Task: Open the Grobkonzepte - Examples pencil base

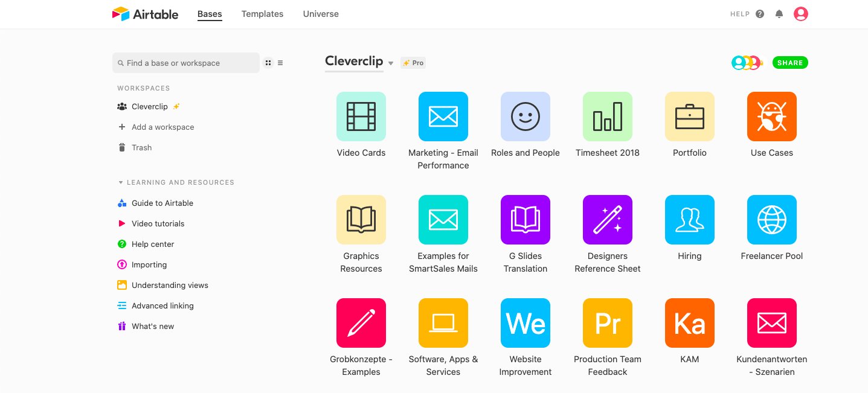Action: coord(361,323)
